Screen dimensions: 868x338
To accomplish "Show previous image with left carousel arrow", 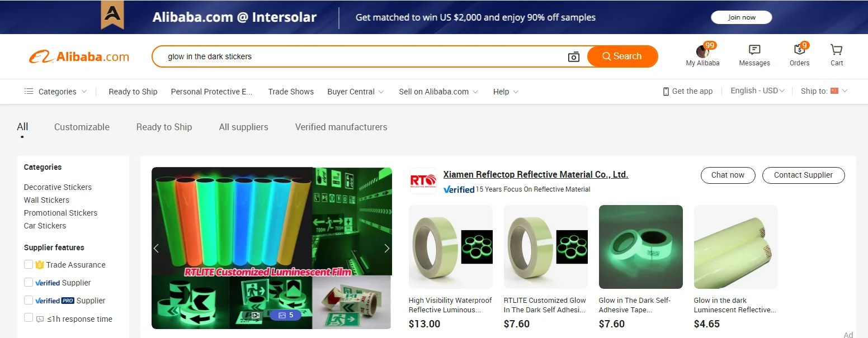I will 157,248.
